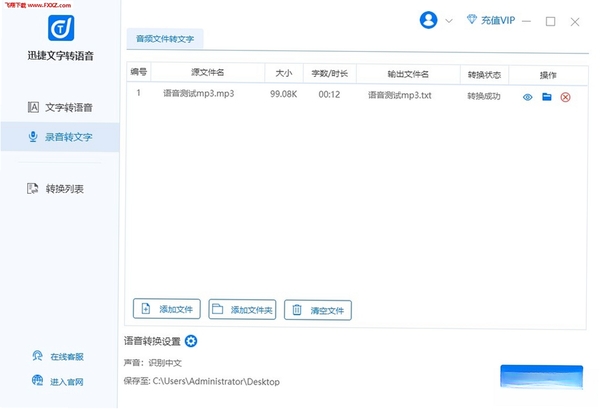Screen dimensions: 600x410
Task: Click the 大小 column header
Action: (x=284, y=73)
